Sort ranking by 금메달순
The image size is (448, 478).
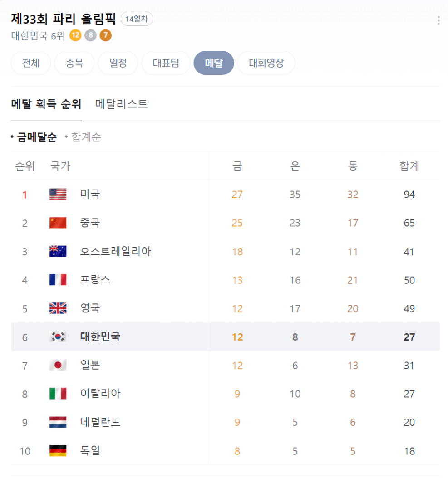(36, 137)
